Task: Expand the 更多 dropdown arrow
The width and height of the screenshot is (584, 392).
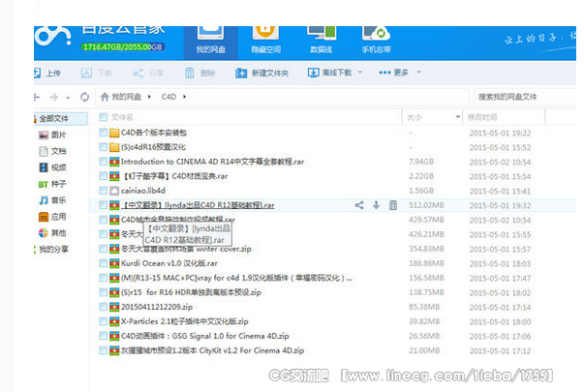Action: (x=418, y=73)
